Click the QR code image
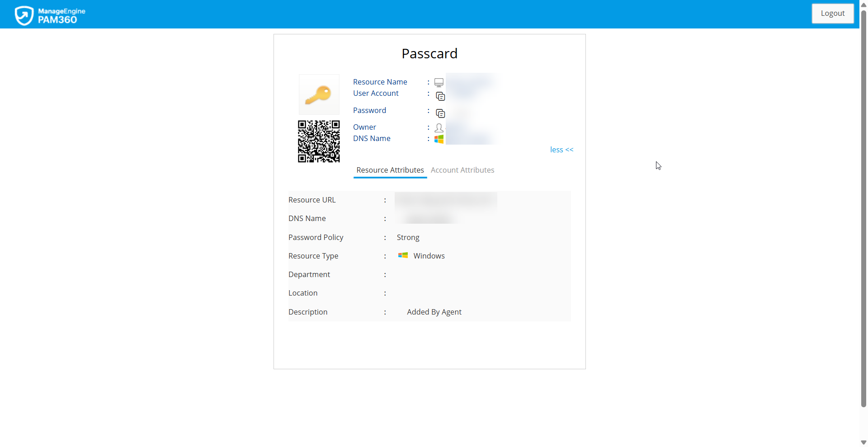The image size is (868, 447). coord(319,141)
